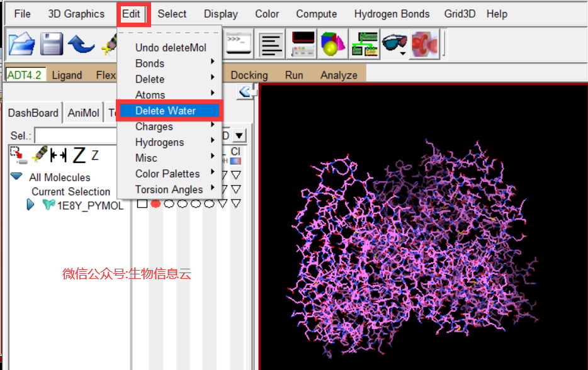Click the small Z icon
Viewport: 588px width, 370px height.
(95, 155)
